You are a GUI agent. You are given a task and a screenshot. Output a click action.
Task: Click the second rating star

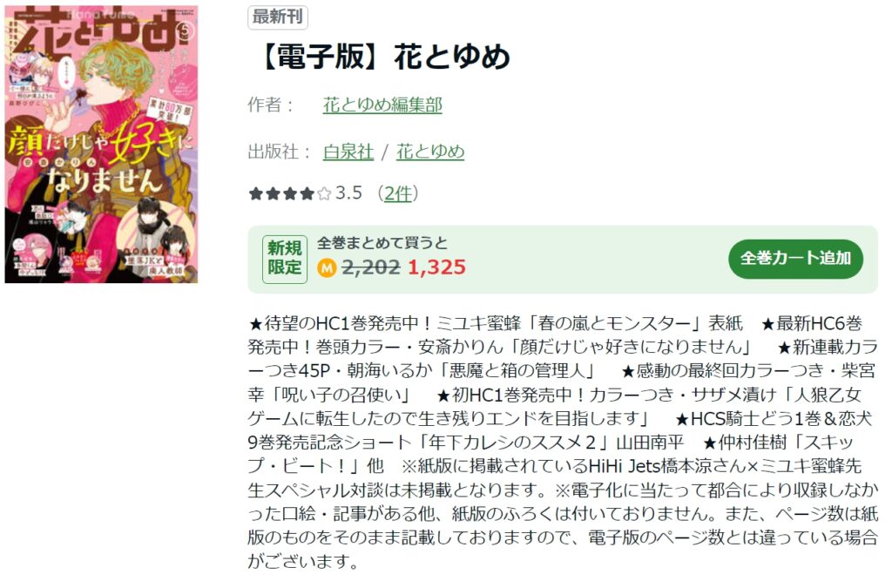[273, 194]
